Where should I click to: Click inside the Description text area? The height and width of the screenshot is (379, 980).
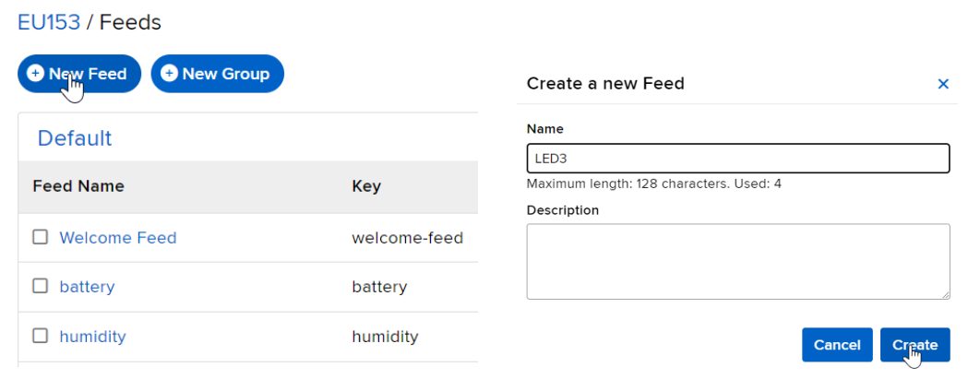[738, 262]
